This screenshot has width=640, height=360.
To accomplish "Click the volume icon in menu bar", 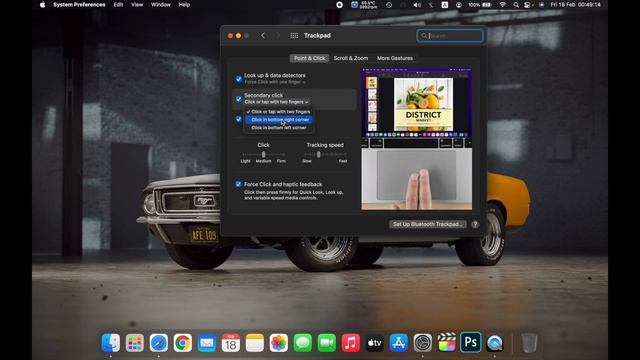I will 417,5.
